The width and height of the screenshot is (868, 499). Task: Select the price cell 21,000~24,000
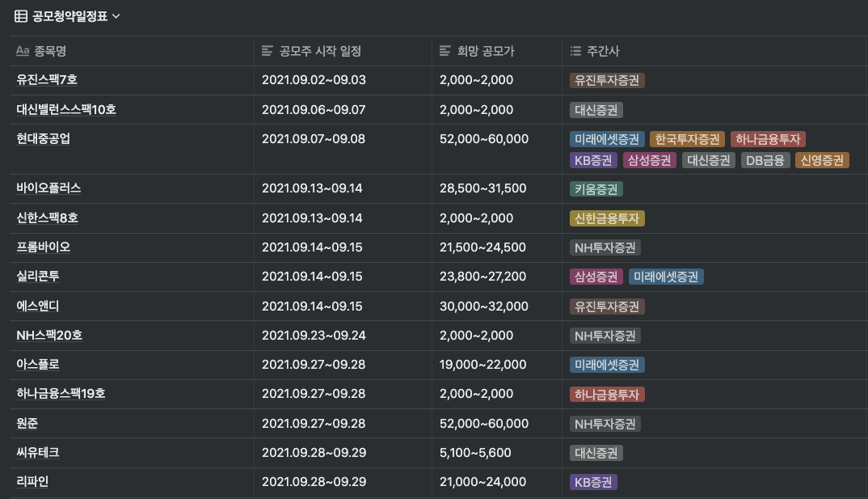click(497, 482)
